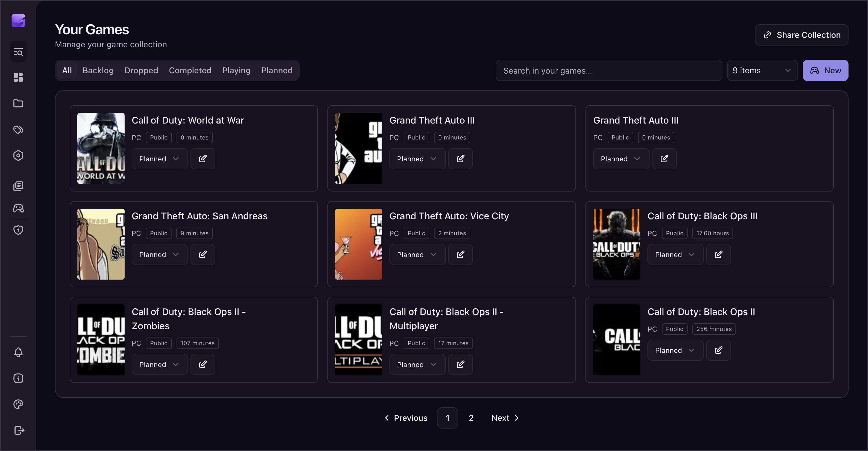This screenshot has width=868, height=451.
Task: Click edit icon for Black Ops III
Action: (718, 254)
